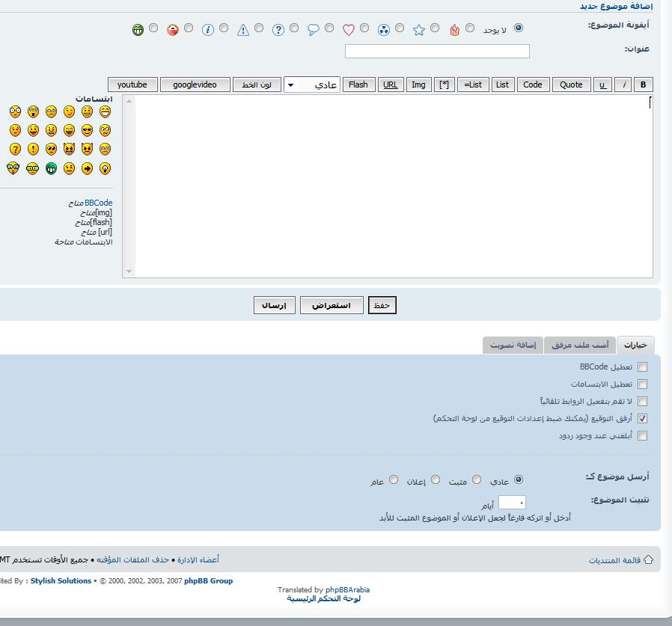Uncheck the أرفق التوقيع signature checkbox
Viewport: 672px width, 626px height.
pos(642,419)
